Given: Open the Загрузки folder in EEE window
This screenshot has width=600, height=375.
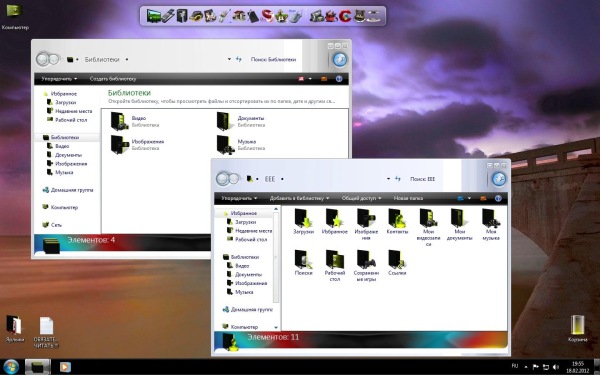Looking at the screenshot, I should pos(303,221).
